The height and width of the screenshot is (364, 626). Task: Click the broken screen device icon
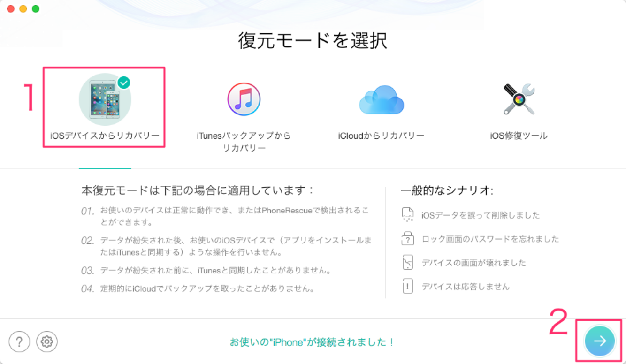click(408, 263)
